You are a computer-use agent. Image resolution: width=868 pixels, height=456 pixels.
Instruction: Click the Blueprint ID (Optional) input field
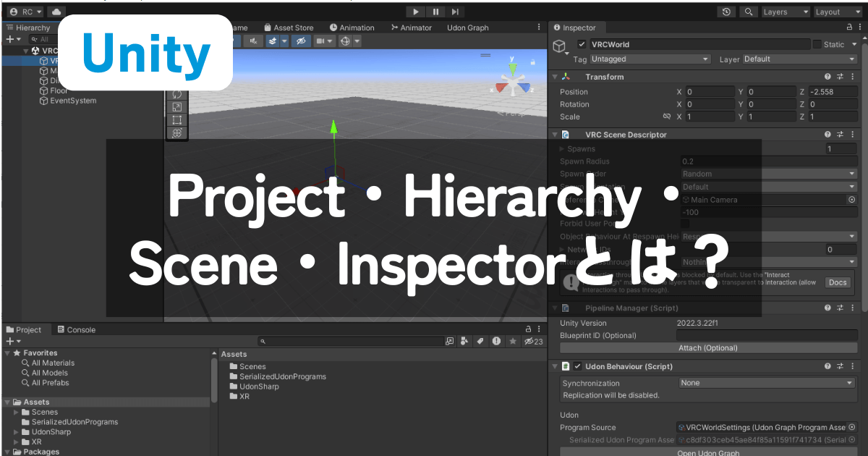click(767, 336)
